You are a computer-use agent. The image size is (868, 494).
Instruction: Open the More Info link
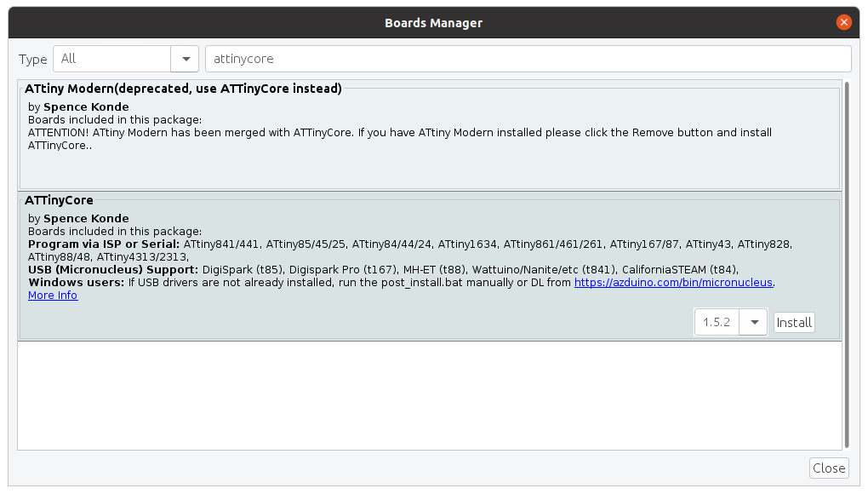53,296
